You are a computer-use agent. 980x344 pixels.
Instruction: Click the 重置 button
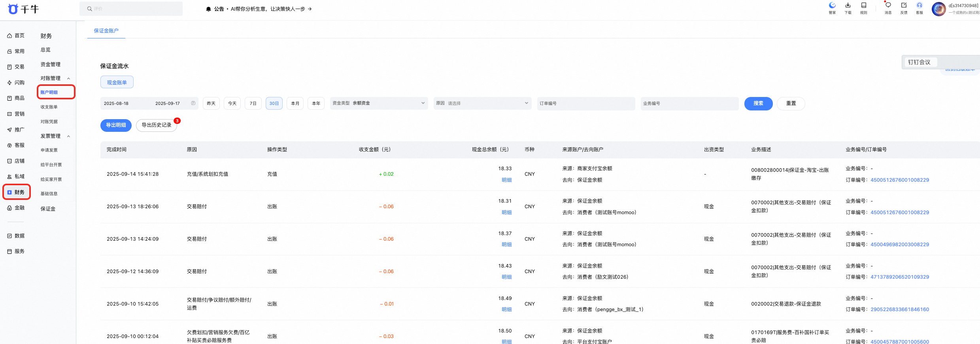coord(791,103)
